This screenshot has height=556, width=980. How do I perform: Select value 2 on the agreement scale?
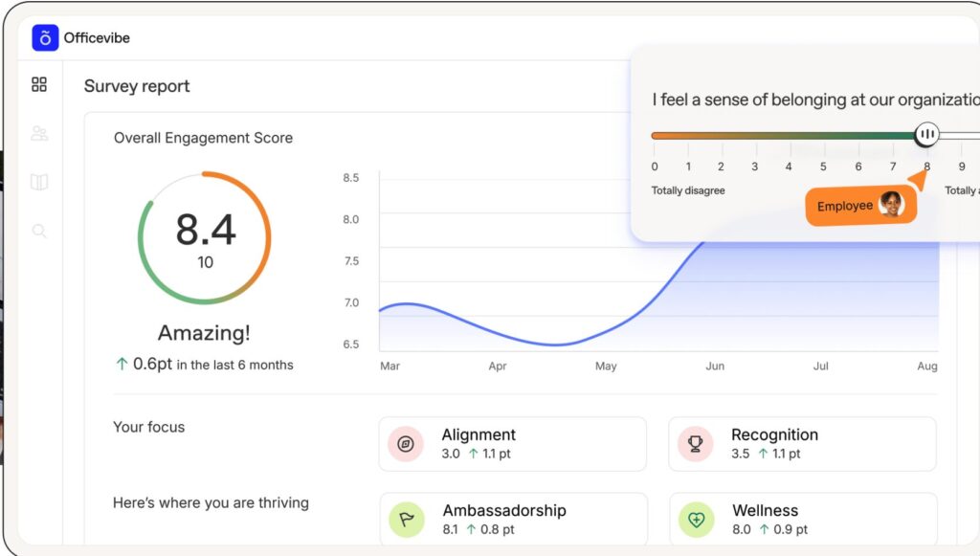(x=721, y=167)
